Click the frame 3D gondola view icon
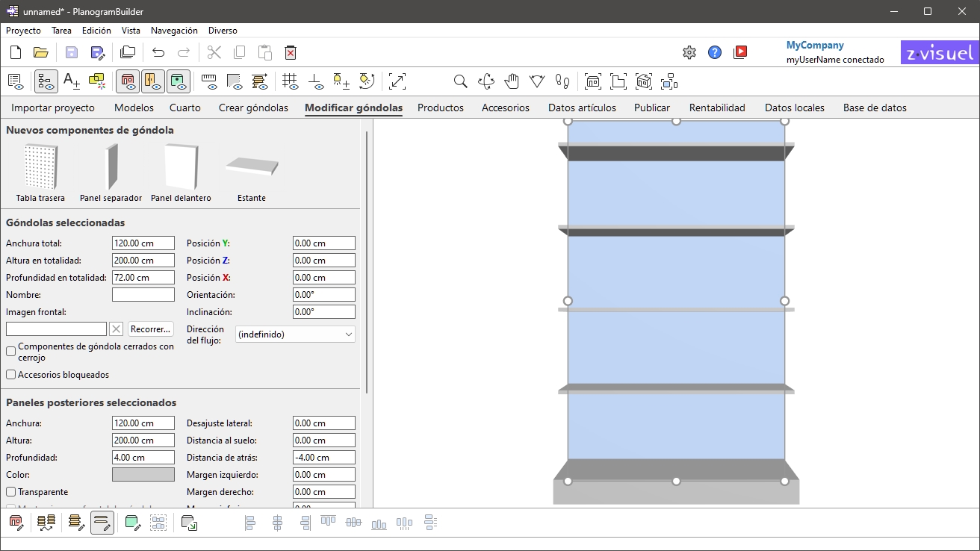 pyautogui.click(x=644, y=81)
